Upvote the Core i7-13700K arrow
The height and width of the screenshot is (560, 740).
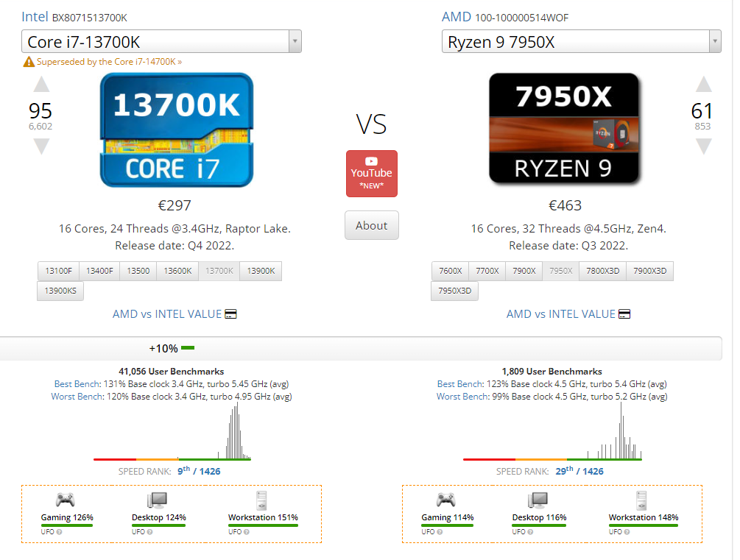41,84
